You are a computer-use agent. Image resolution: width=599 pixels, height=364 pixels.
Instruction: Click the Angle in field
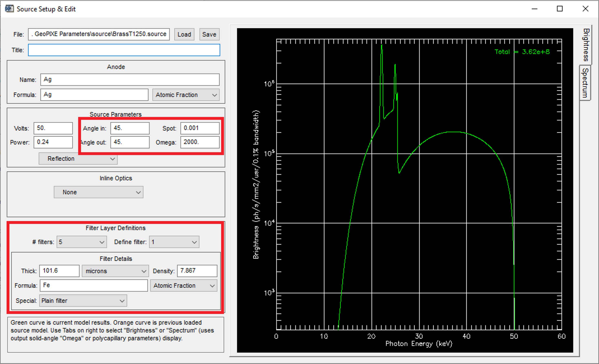tap(130, 128)
